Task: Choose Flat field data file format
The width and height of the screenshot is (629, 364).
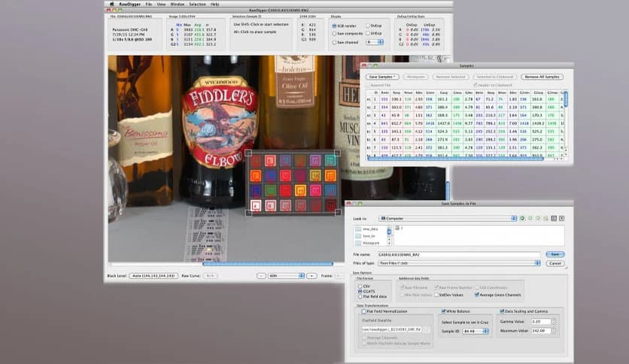Action: 360,296
